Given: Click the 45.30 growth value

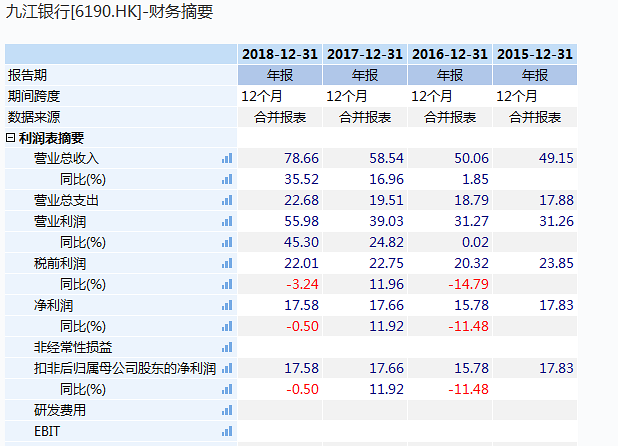Looking at the screenshot, I should point(302,242).
